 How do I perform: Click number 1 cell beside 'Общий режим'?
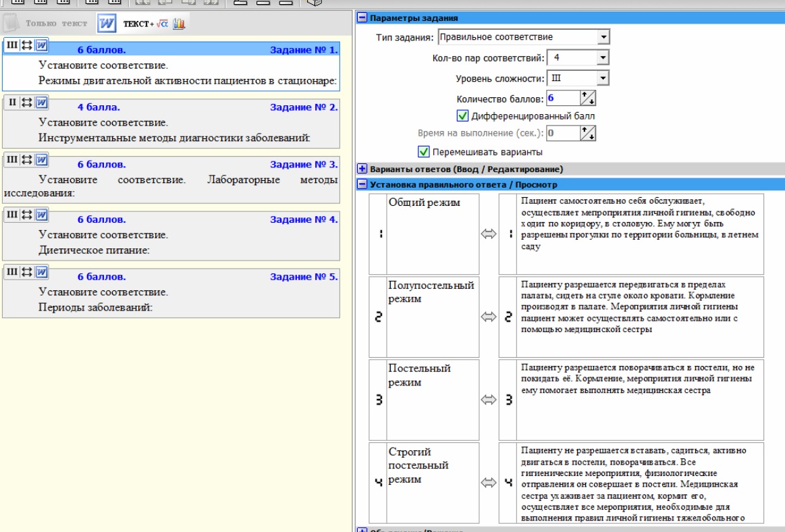[378, 234]
